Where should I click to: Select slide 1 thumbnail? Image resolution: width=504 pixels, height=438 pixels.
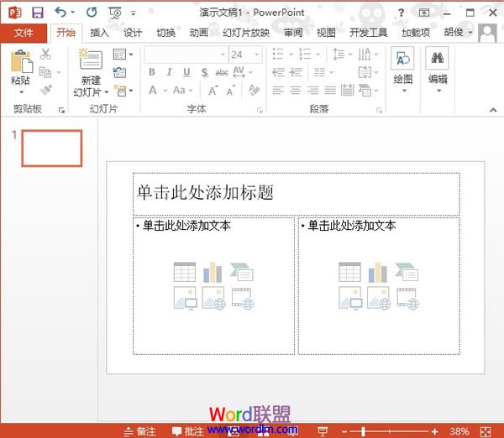(x=52, y=148)
